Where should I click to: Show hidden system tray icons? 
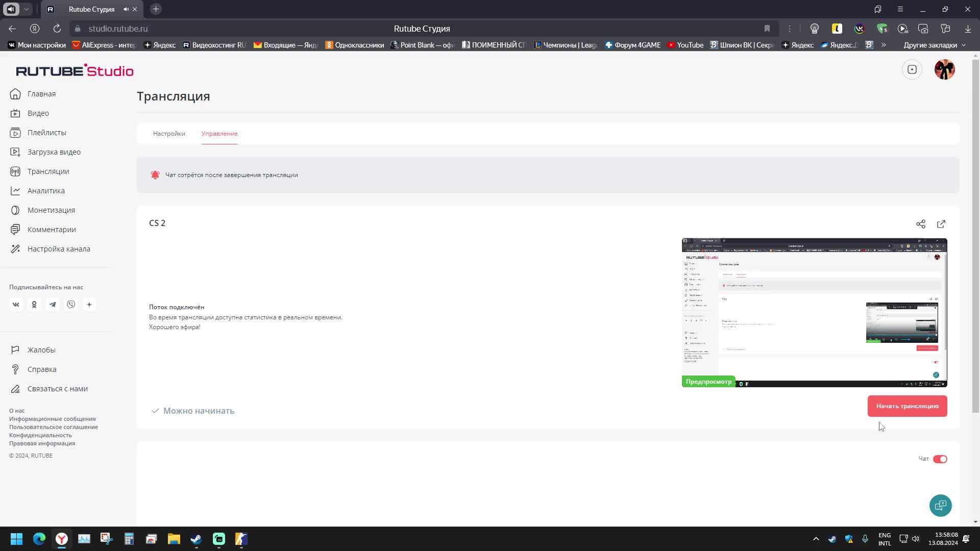click(816, 539)
